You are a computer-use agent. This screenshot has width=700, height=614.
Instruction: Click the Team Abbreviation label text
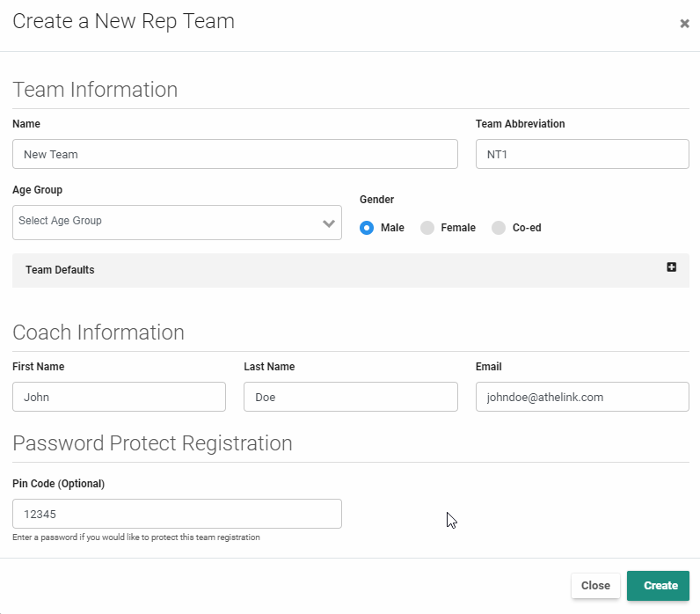tap(520, 124)
